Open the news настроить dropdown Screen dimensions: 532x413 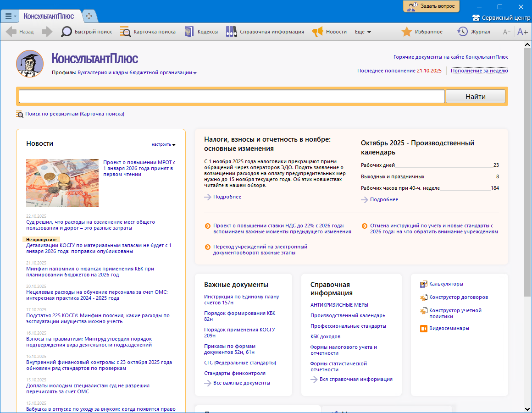coord(164,144)
